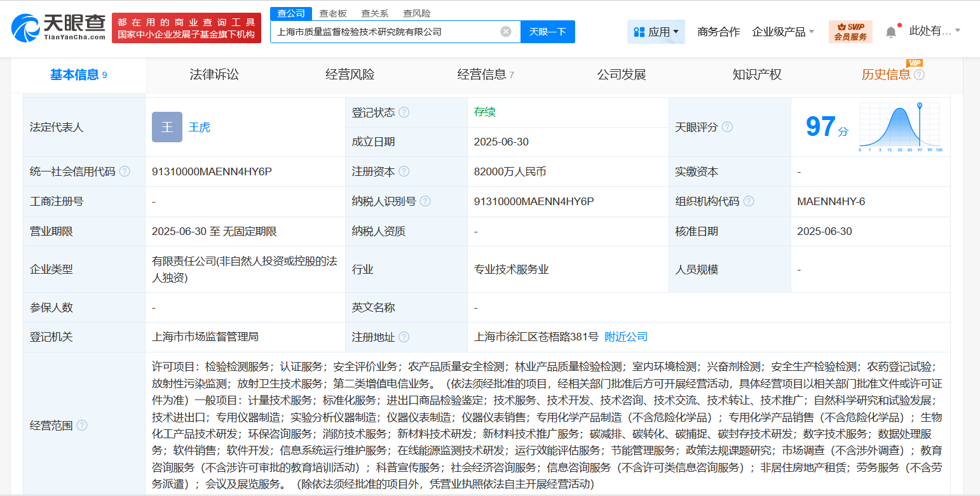
Task: Switch to the 法律诉讼 tab
Action: click(x=214, y=75)
